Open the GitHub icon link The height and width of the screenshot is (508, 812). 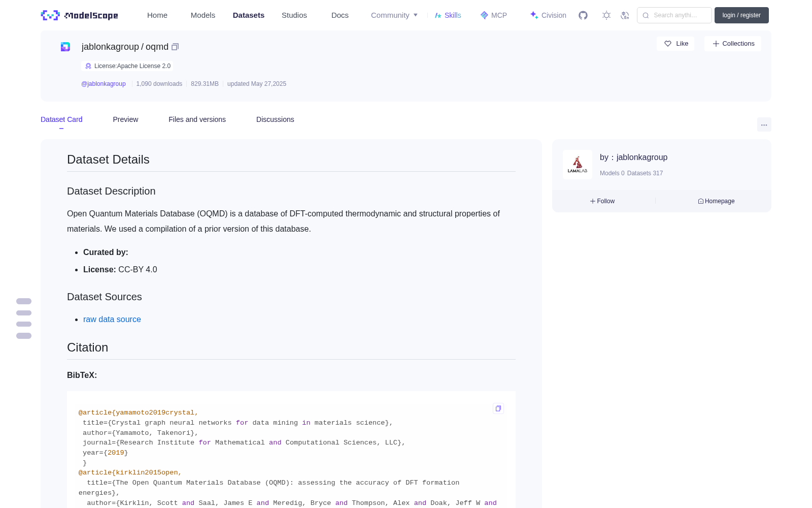(x=583, y=15)
